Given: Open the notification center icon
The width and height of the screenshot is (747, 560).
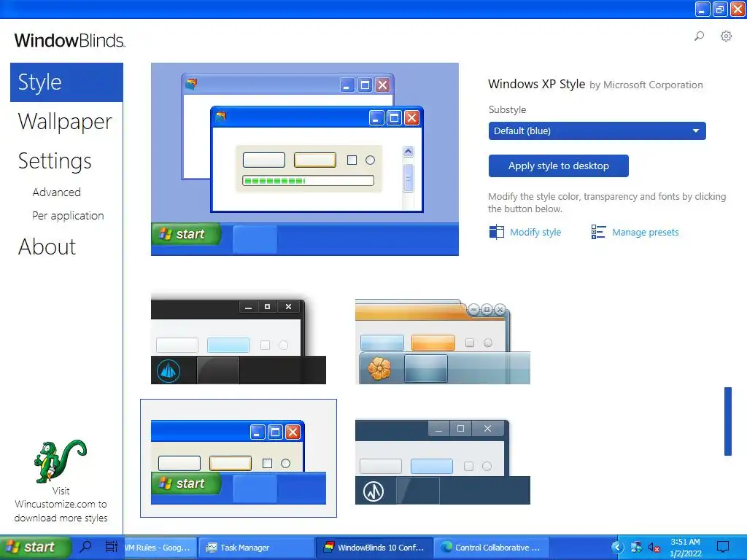Looking at the screenshot, I should [723, 547].
